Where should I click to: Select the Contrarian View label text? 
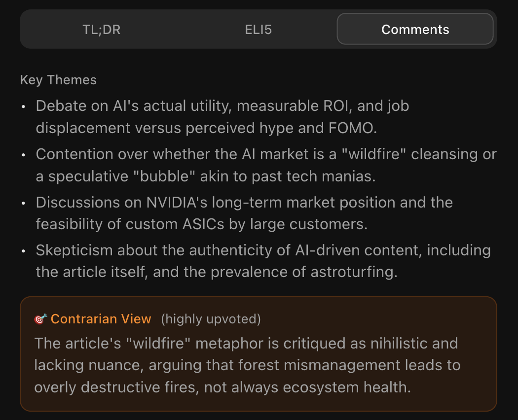(101, 319)
